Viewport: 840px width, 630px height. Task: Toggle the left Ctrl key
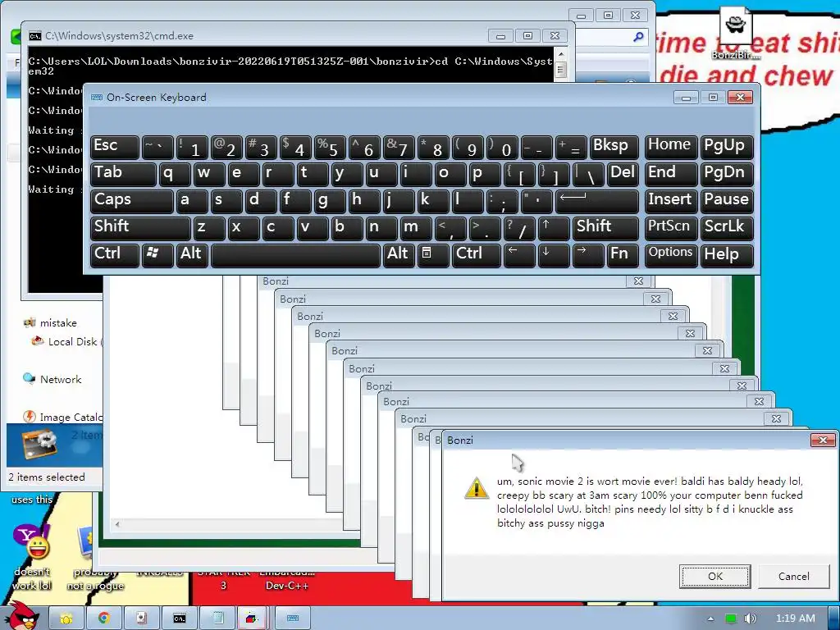(115, 254)
